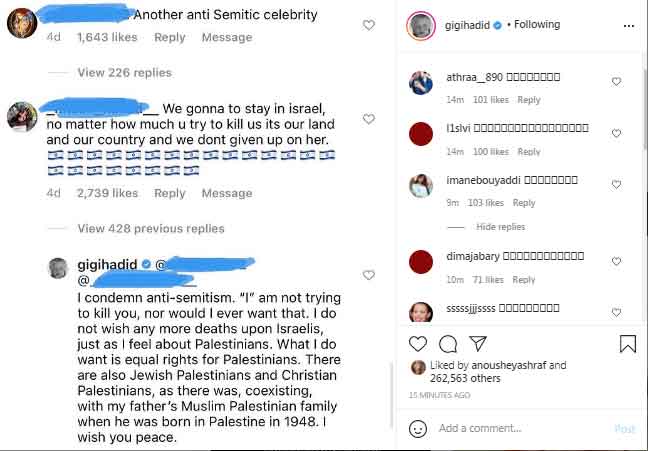Expand View 428 previous replies
648x451 pixels.
(x=150, y=229)
